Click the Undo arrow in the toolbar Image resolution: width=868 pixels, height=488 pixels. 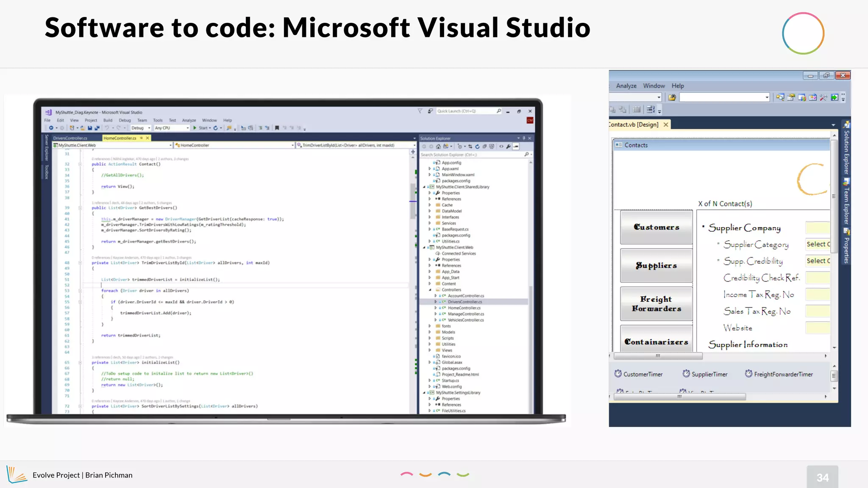click(x=107, y=128)
